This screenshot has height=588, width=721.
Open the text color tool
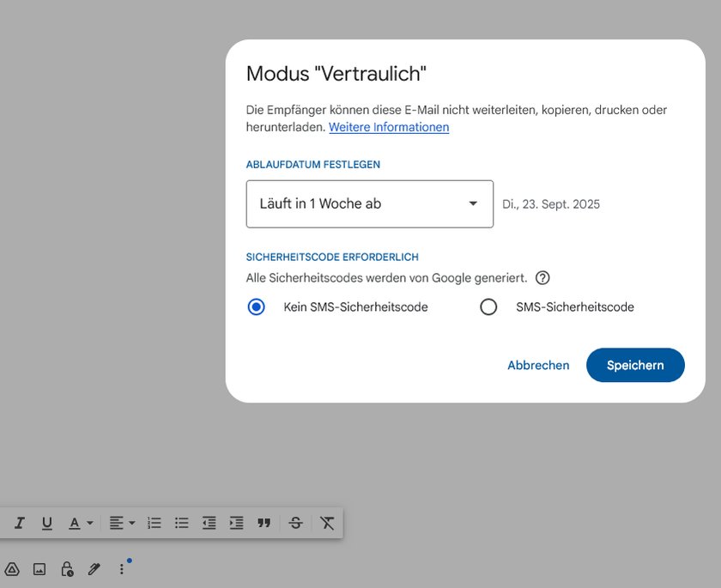tap(76, 522)
